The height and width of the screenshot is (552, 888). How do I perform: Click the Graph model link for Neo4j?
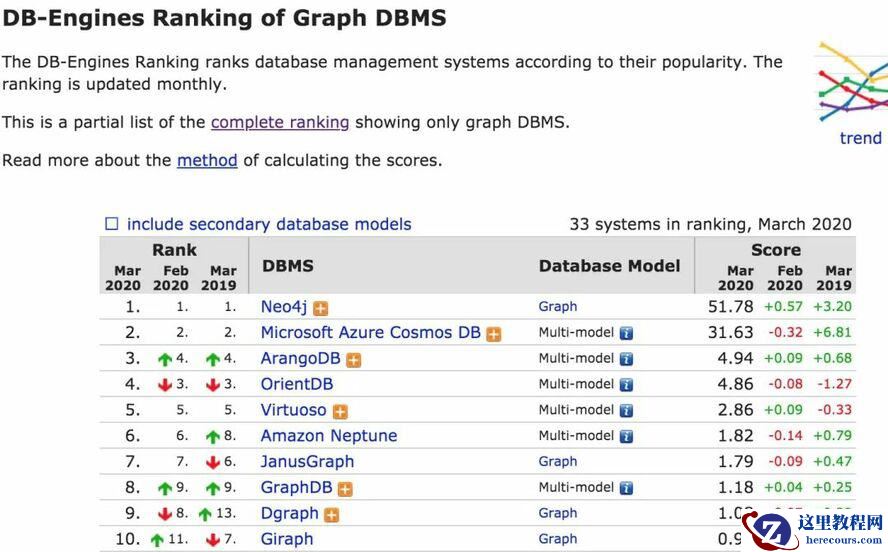tap(557, 307)
